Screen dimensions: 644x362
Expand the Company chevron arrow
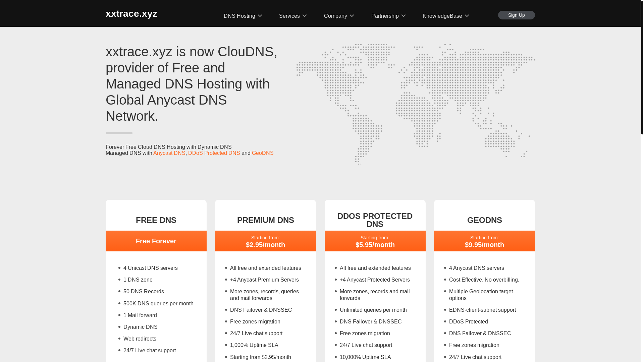click(x=352, y=16)
